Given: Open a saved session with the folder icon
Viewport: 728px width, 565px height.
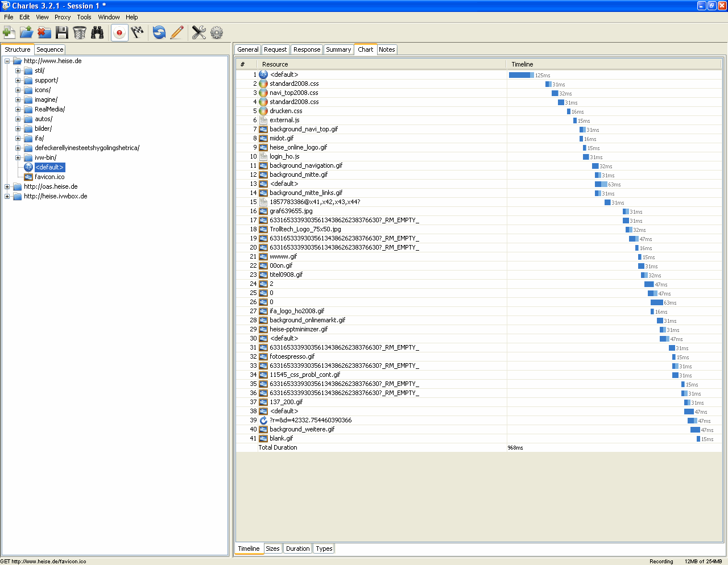Looking at the screenshot, I should [x=26, y=32].
